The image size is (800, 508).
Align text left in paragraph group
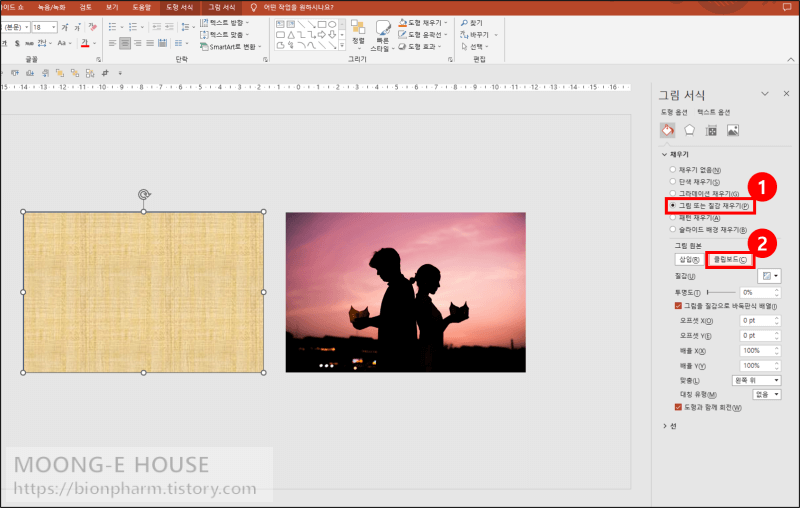pos(112,43)
